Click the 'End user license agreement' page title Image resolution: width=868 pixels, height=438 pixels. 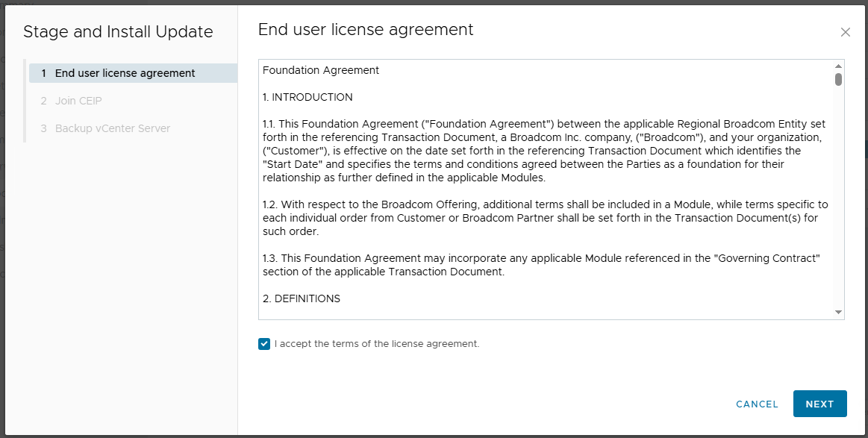coord(366,29)
